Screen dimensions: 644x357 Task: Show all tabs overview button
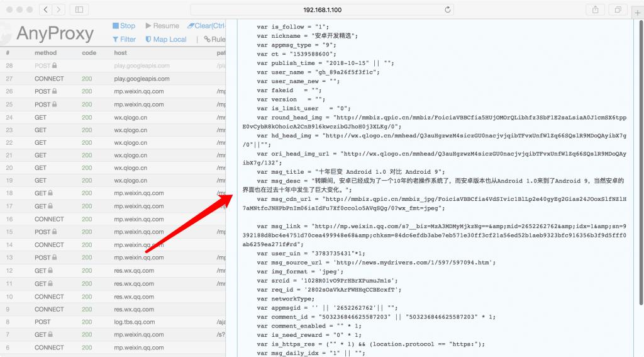[618, 9]
